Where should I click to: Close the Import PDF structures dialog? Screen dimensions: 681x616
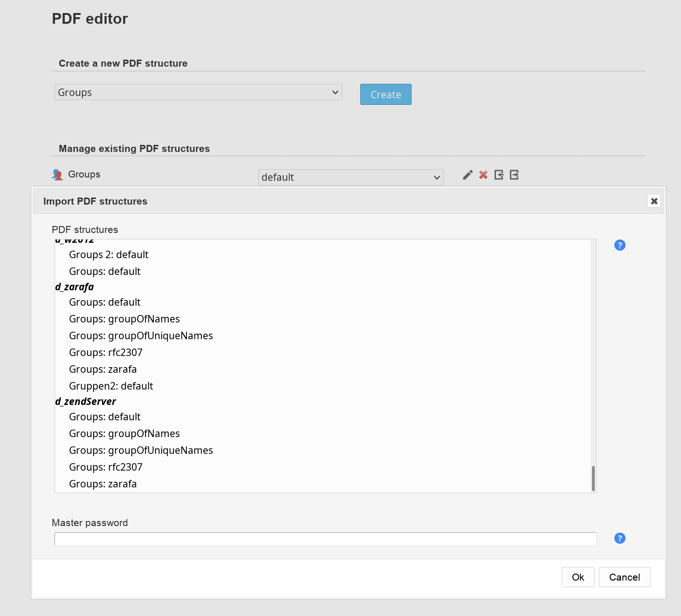[x=654, y=201]
